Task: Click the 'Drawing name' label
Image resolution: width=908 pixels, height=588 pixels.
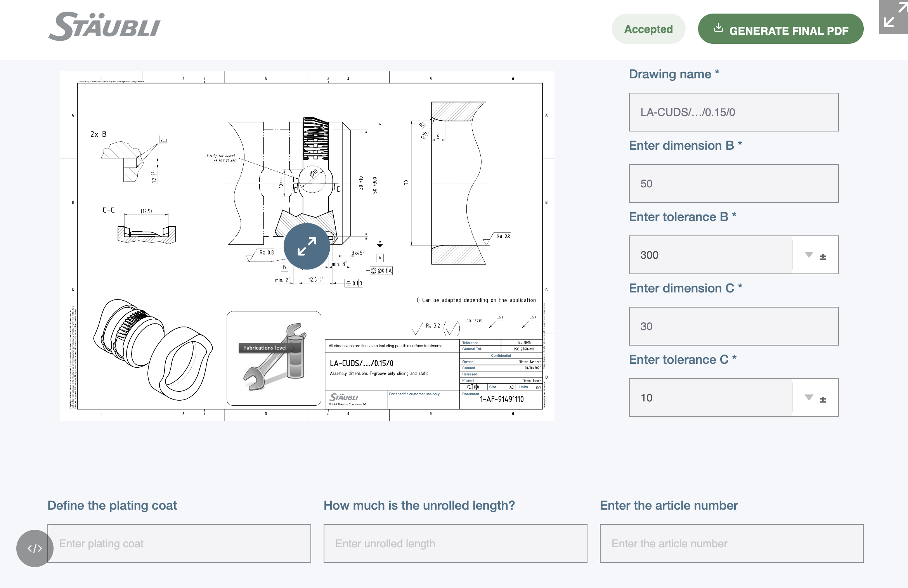Action: 674,74
